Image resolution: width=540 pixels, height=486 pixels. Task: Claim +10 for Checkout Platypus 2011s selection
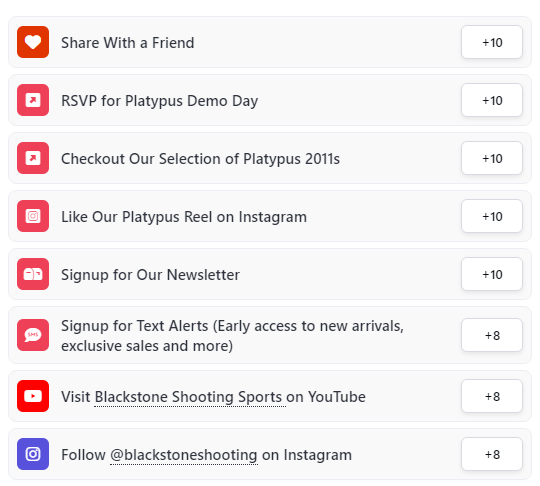(492, 158)
